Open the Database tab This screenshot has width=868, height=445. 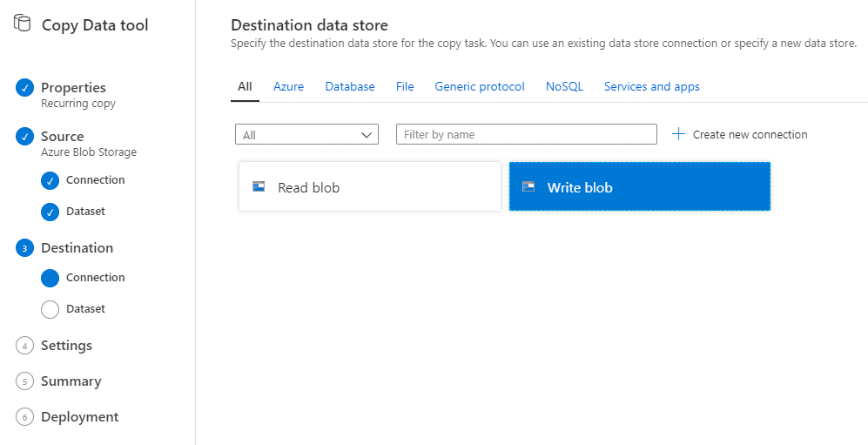[x=350, y=87]
